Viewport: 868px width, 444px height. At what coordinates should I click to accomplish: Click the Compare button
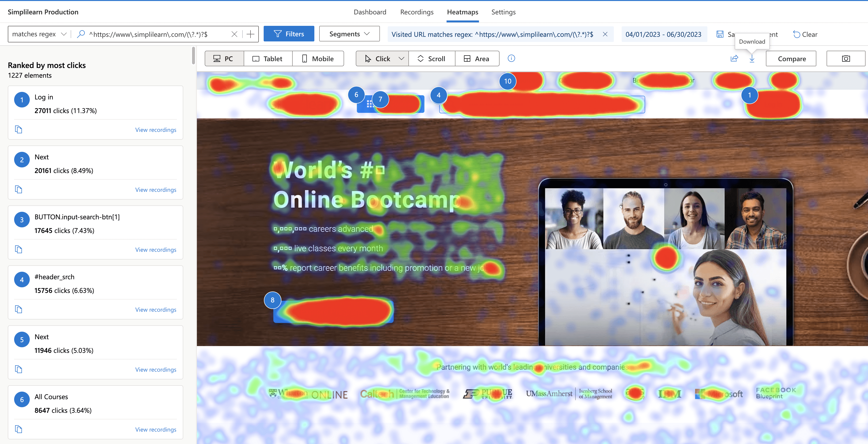click(792, 59)
